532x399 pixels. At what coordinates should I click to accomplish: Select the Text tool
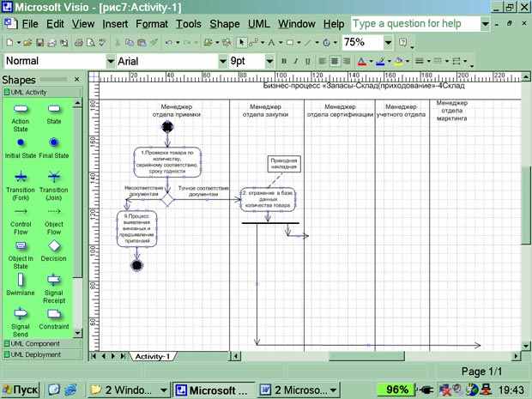click(271, 42)
